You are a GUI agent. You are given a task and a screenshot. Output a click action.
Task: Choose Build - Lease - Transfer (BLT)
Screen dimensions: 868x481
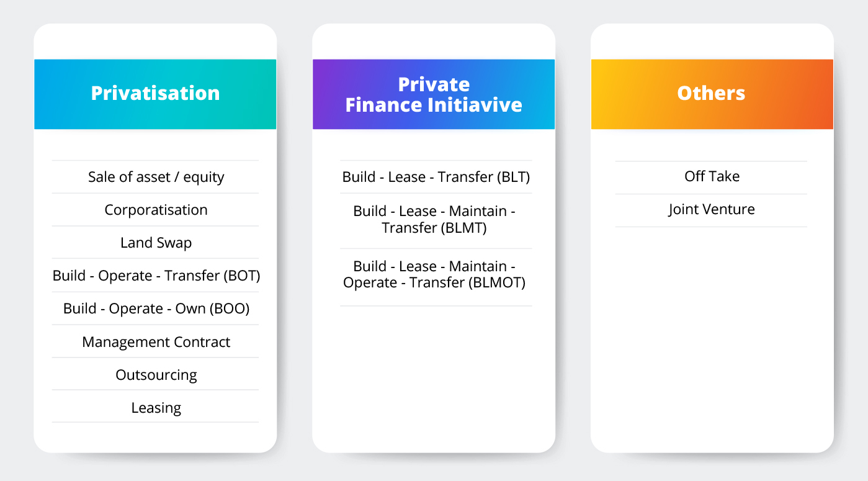click(x=436, y=177)
